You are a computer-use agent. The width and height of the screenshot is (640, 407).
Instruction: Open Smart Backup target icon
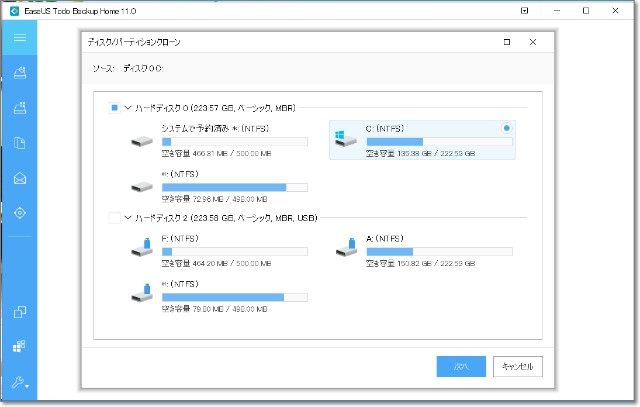pos(19,213)
